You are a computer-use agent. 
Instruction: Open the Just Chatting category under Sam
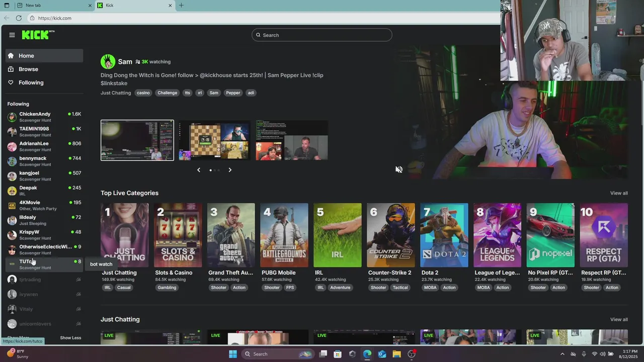[116, 93]
